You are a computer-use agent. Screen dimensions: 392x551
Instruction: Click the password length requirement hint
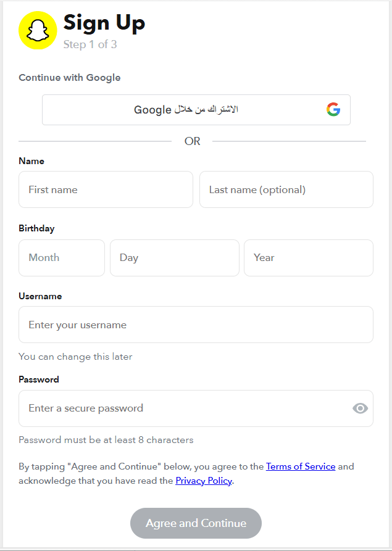(106, 440)
